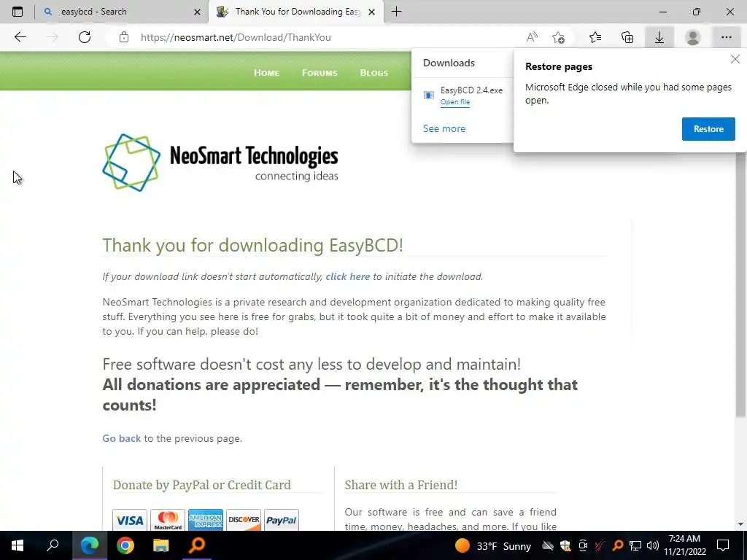Launch Google Chrome from taskbar

point(125,545)
